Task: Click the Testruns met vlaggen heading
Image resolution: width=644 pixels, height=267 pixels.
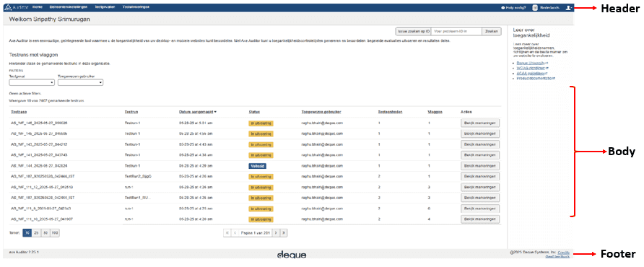Action: [x=33, y=54]
